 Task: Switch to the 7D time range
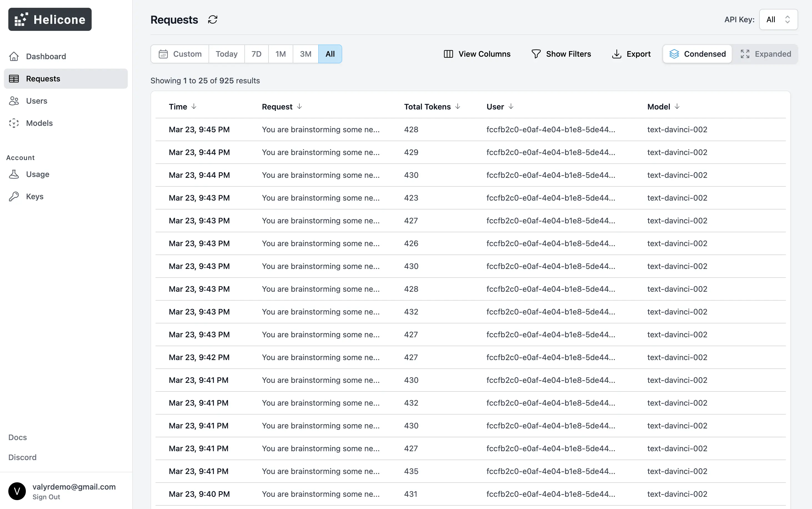click(256, 54)
